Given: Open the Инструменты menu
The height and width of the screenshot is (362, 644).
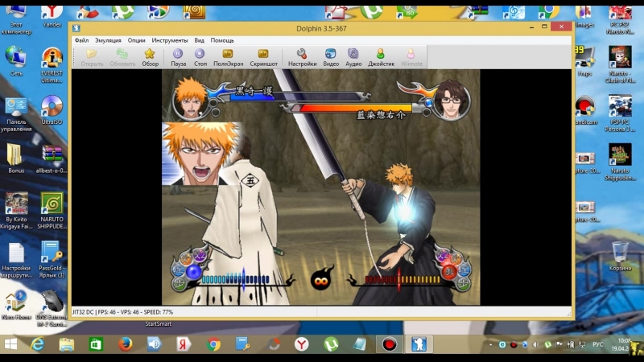Looking at the screenshot, I should pyautogui.click(x=170, y=40).
